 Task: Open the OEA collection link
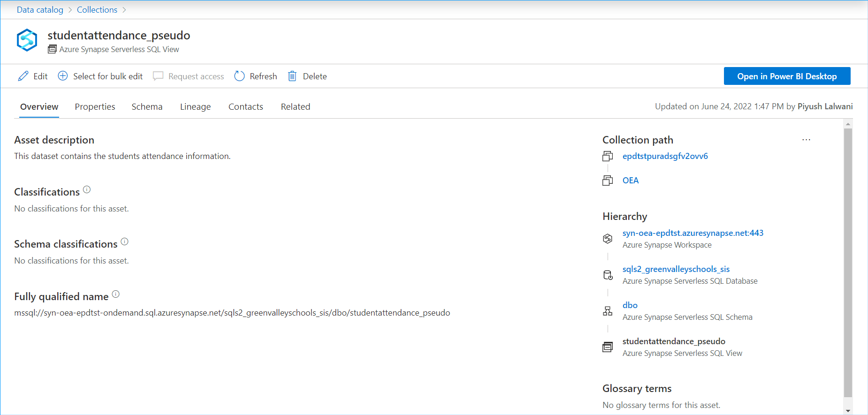tap(631, 181)
